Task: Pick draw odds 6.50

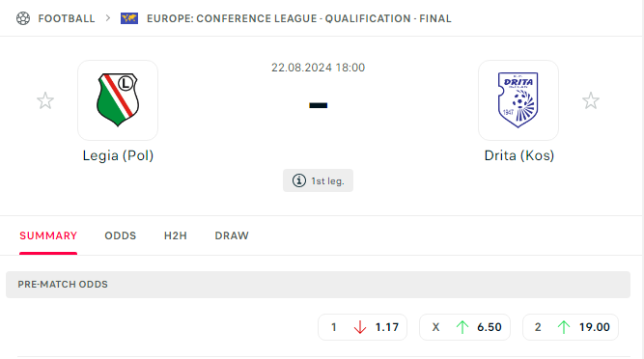Action: tap(464, 327)
